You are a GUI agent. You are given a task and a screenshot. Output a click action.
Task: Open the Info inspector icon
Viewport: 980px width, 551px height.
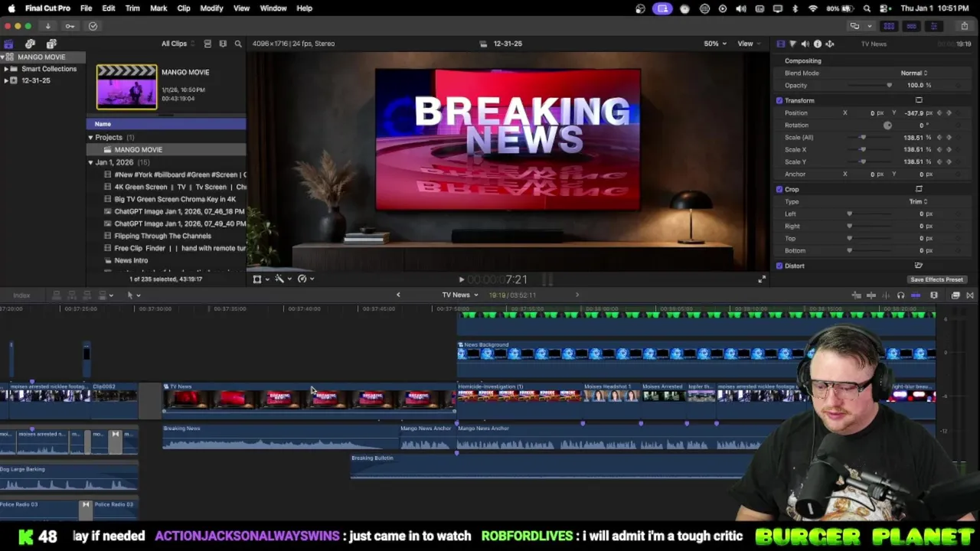pos(817,44)
